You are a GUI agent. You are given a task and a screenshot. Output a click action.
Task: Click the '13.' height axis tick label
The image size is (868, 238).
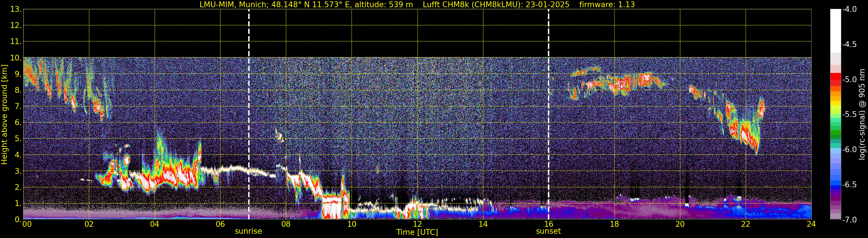pyautogui.click(x=16, y=10)
